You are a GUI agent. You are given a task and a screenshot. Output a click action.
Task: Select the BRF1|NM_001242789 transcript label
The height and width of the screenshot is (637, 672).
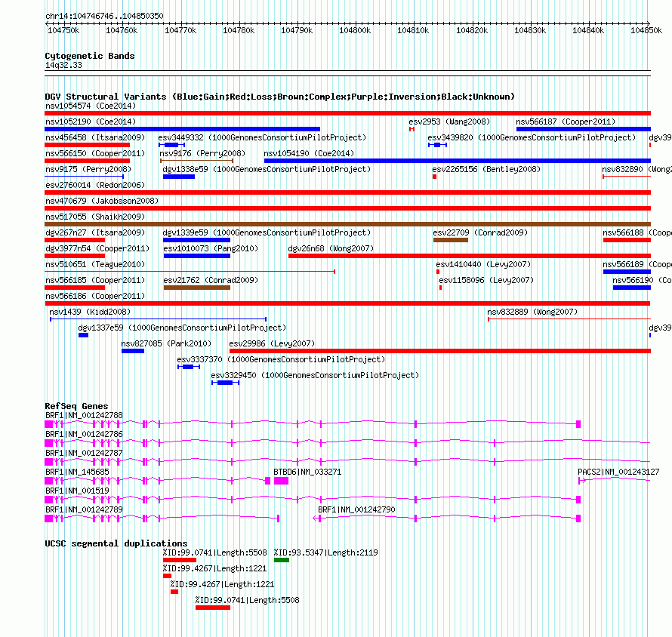84,509
